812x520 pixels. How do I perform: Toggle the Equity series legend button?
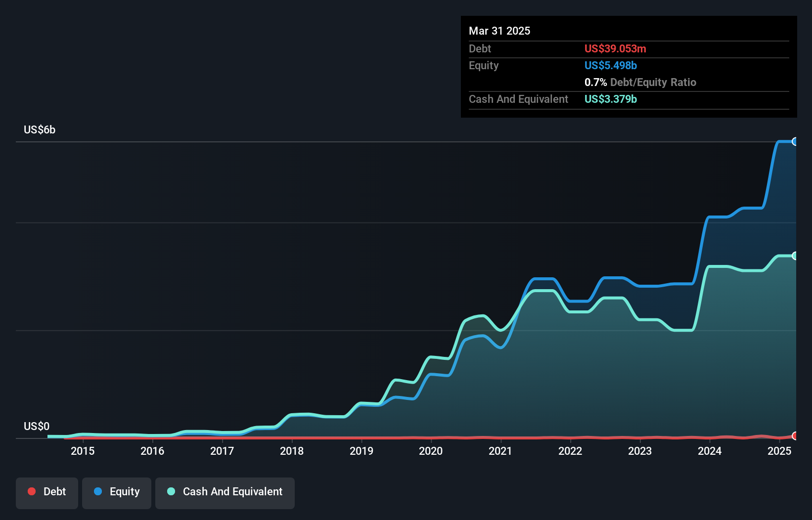pos(117,493)
